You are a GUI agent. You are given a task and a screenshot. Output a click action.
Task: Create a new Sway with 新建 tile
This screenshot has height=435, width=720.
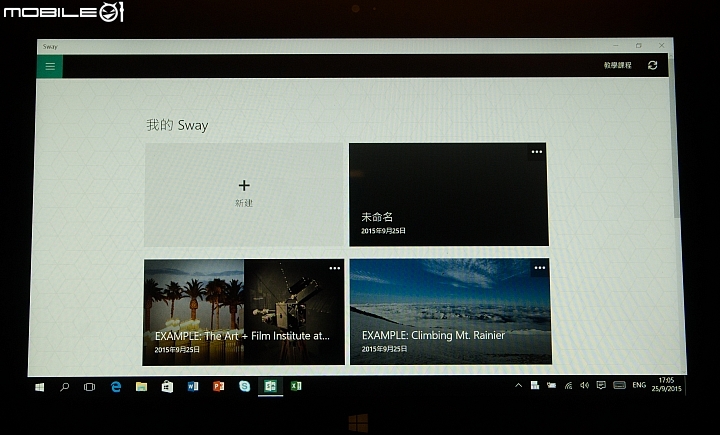(244, 194)
